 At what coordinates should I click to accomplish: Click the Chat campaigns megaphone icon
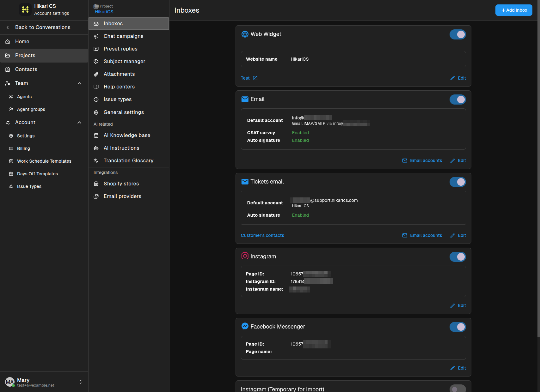point(96,36)
